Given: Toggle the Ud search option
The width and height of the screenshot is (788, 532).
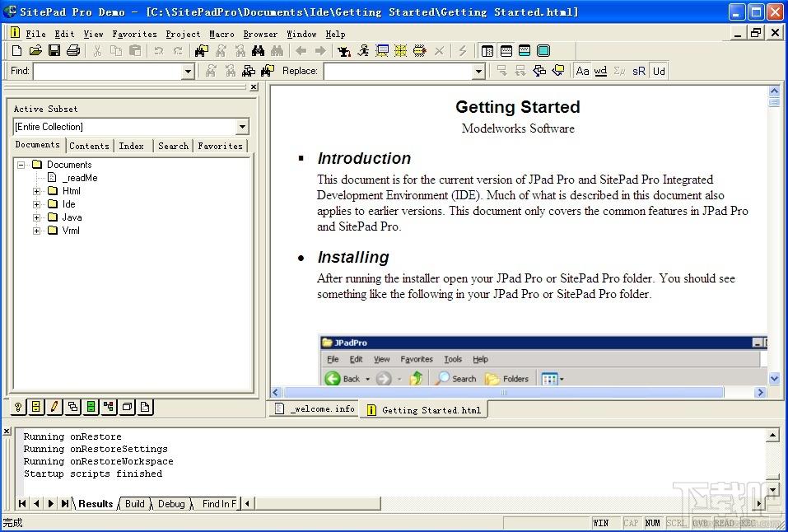Looking at the screenshot, I should point(659,71).
